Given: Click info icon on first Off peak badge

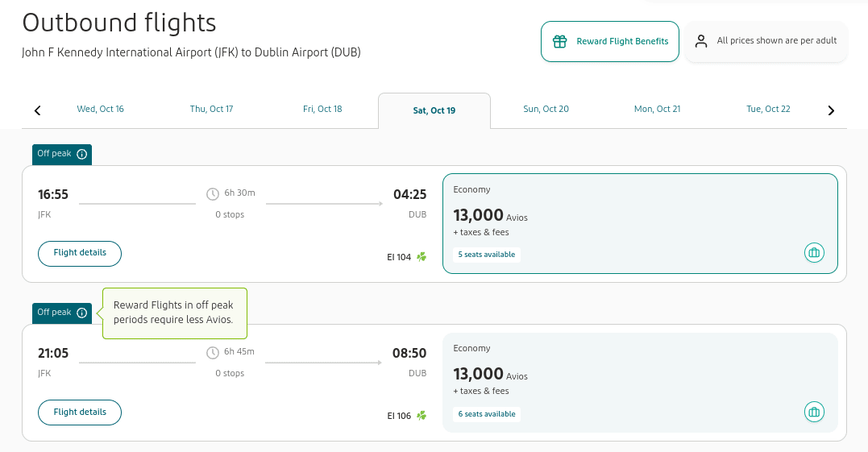Looking at the screenshot, I should tap(82, 155).
